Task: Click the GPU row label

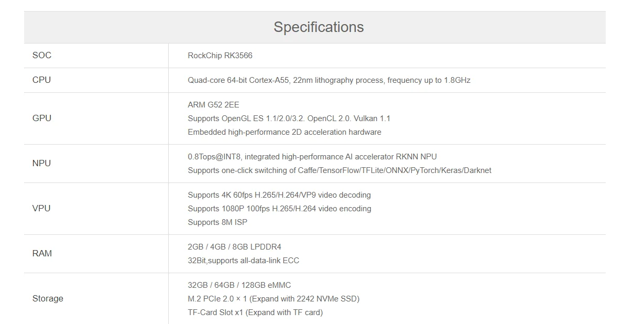Action: [42, 118]
